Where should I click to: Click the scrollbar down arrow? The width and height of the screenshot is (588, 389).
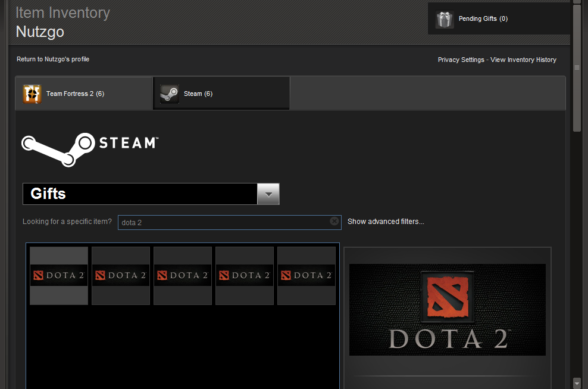click(x=577, y=382)
